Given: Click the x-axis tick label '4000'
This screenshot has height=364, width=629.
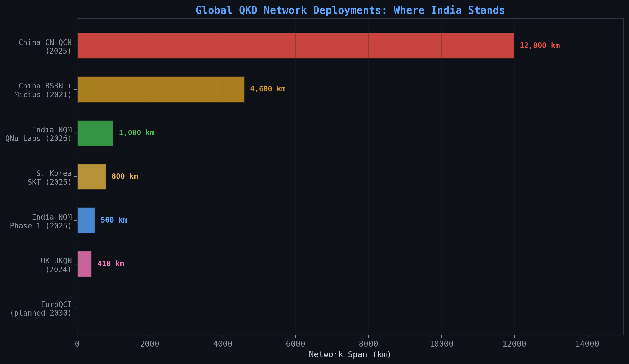Looking at the screenshot, I should click(223, 344).
